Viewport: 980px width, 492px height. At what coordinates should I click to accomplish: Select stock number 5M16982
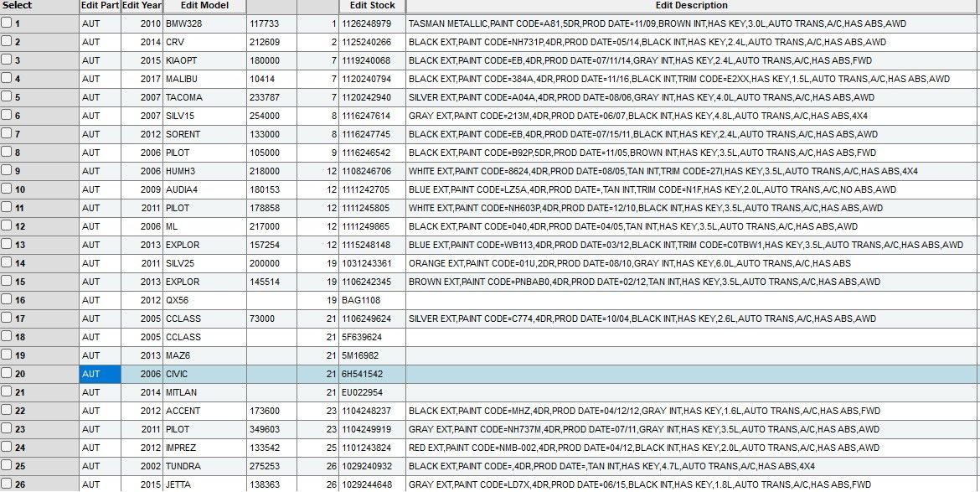click(x=372, y=355)
